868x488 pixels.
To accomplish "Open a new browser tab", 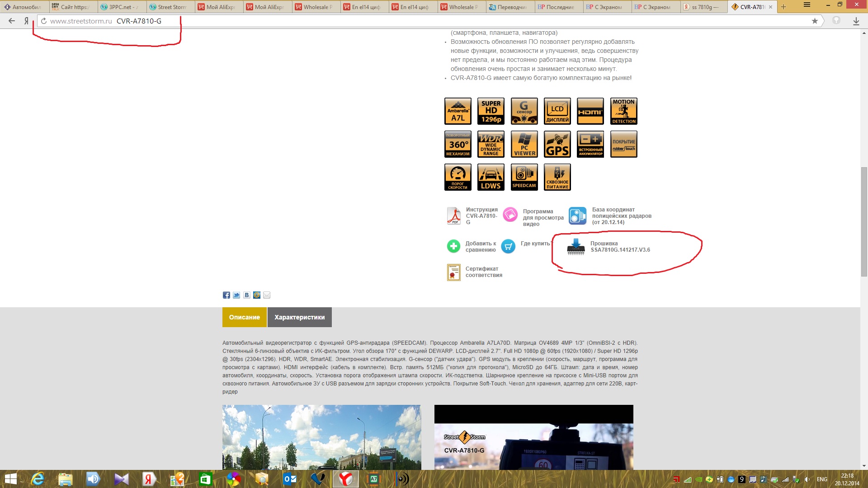I will tap(783, 7).
